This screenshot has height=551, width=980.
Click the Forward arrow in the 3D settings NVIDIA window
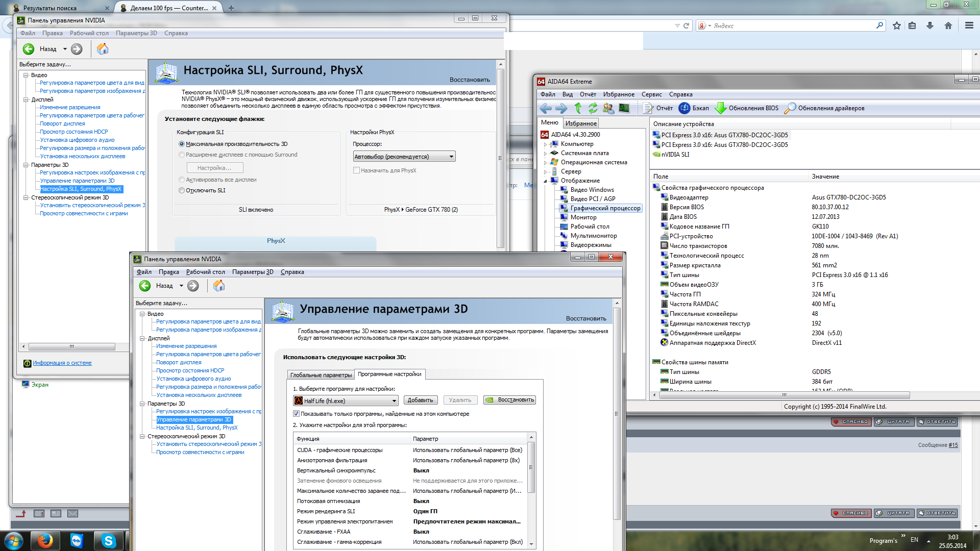click(193, 286)
